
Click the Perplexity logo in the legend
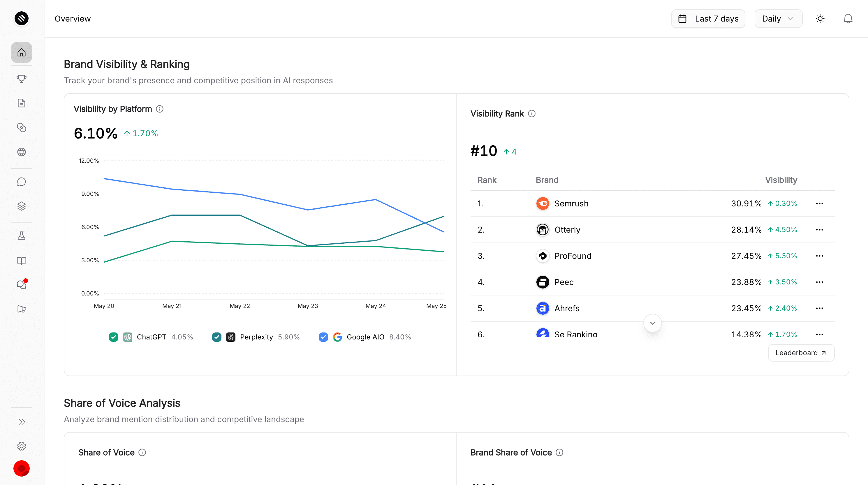231,337
